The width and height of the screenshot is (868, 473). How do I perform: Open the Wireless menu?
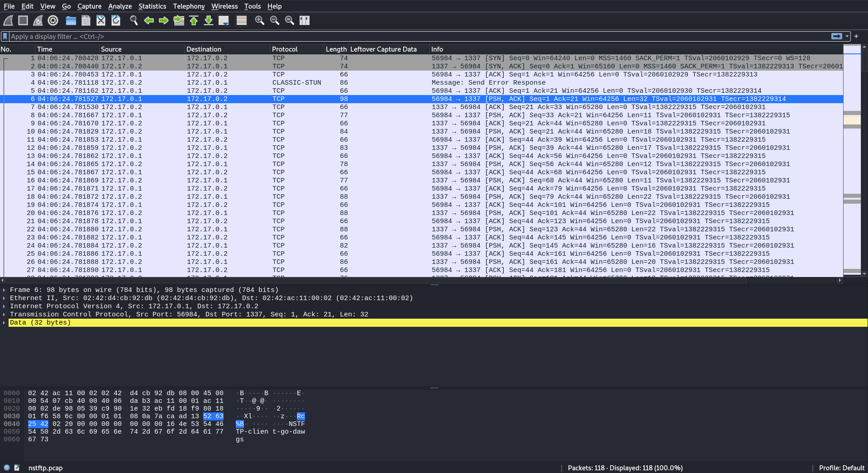pyautogui.click(x=224, y=6)
